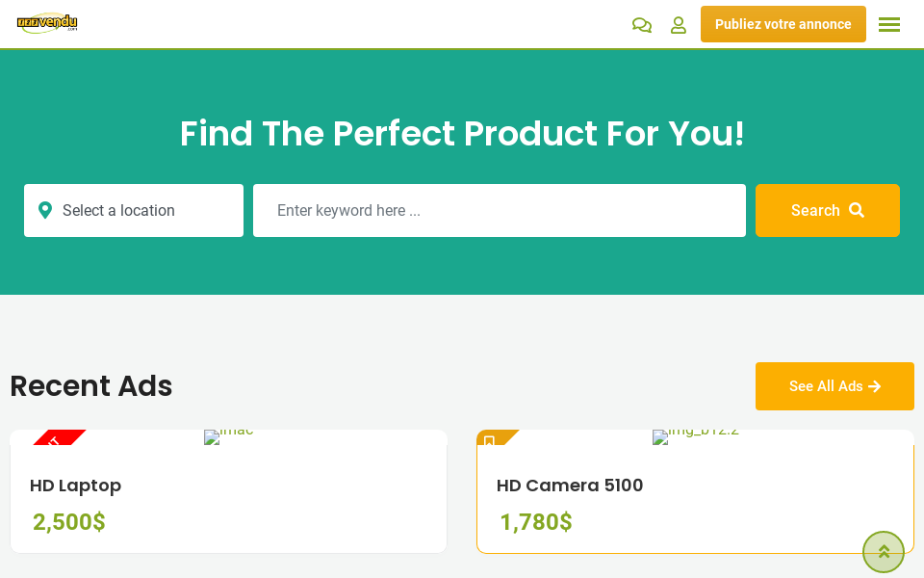Click the Publiez votre annonce button
Image resolution: width=924 pixels, height=578 pixels.
(x=783, y=24)
